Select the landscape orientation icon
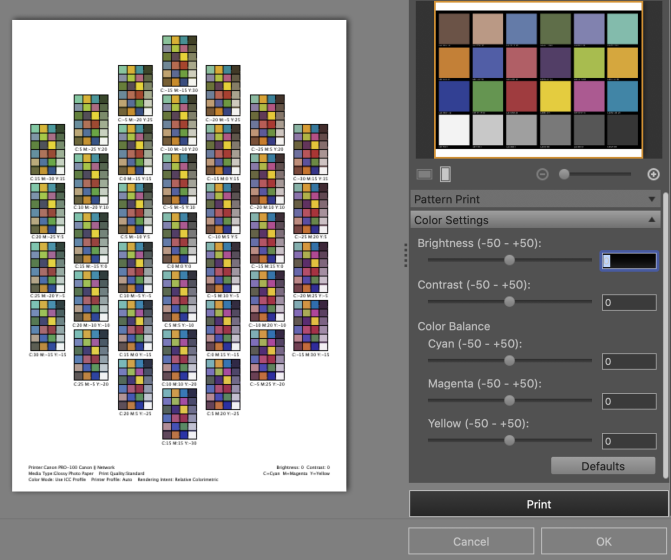The image size is (671, 560). pos(424,174)
